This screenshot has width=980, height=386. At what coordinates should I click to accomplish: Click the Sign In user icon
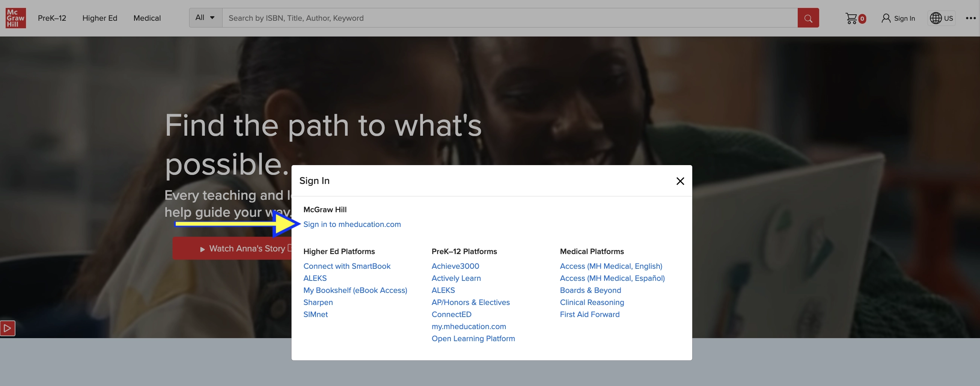pos(886,18)
